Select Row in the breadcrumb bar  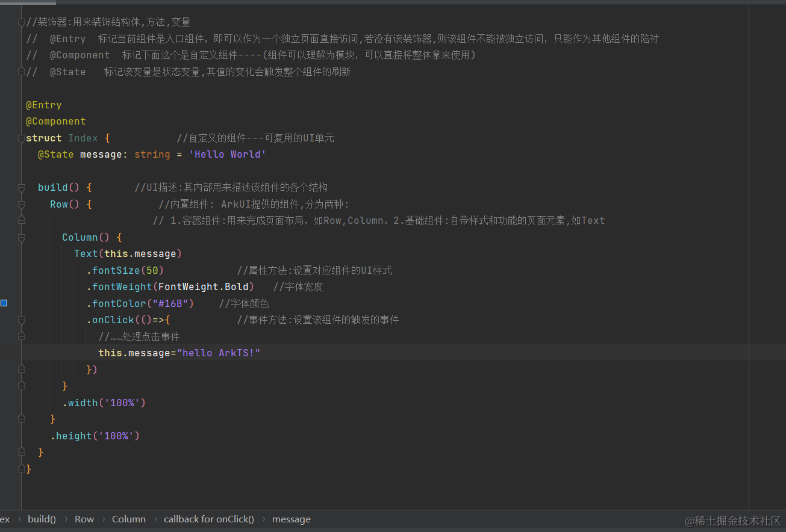84,519
